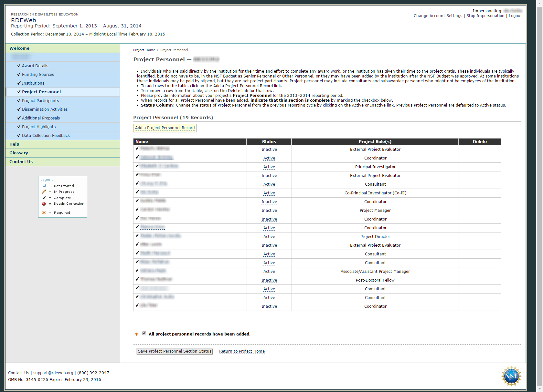Toggle Active status of the Principal Investigator
This screenshot has height=392, width=543.
[x=269, y=167]
